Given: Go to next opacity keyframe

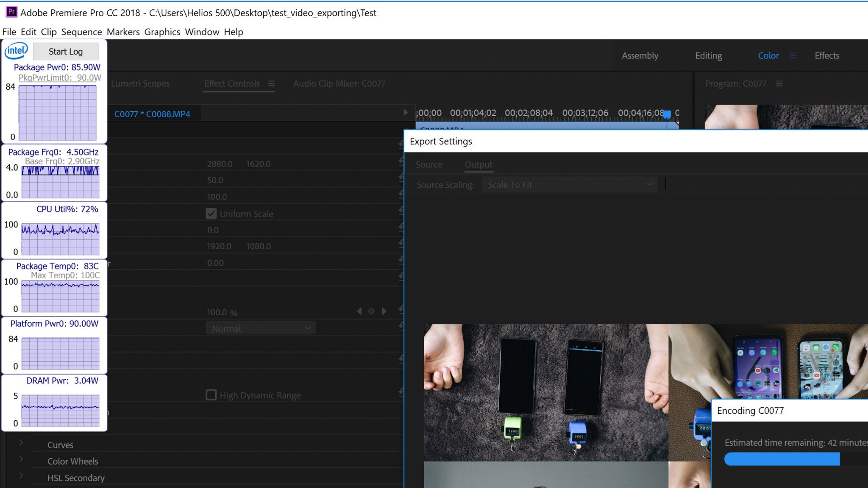Looking at the screenshot, I should (x=384, y=311).
